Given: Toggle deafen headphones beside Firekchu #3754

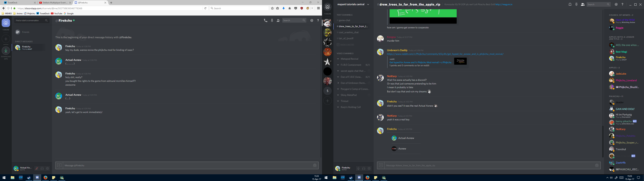Looking at the screenshot, I should [364, 168].
